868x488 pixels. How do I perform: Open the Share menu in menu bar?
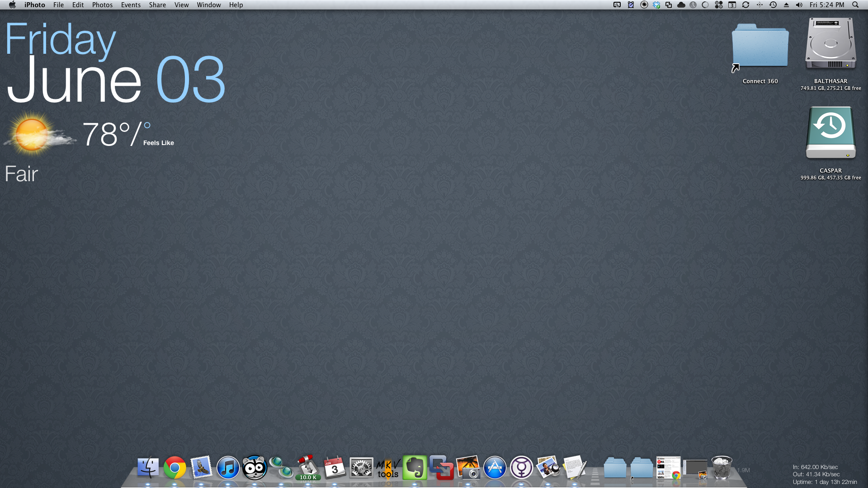pyautogui.click(x=157, y=5)
